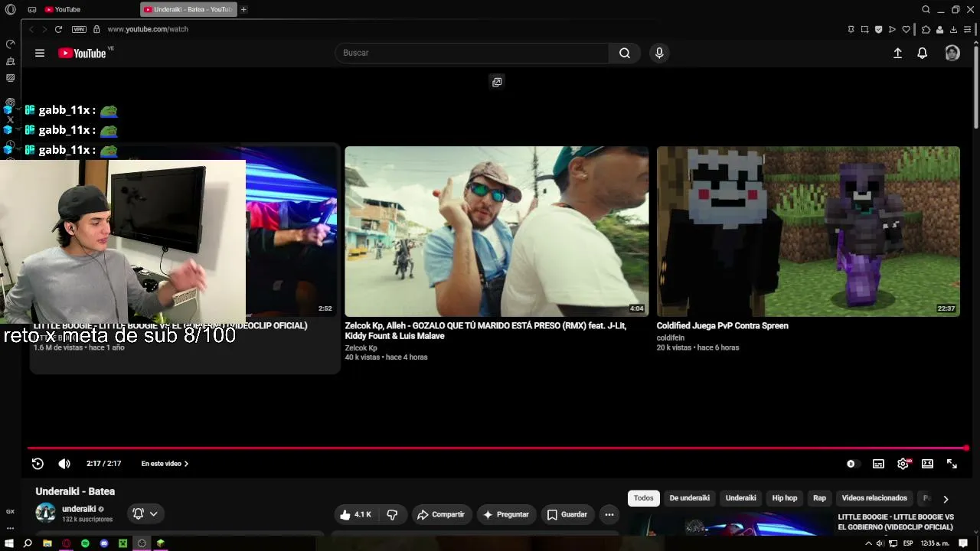Open the YouTube create upload icon
Screen dimensions: 980x551
(x=897, y=53)
